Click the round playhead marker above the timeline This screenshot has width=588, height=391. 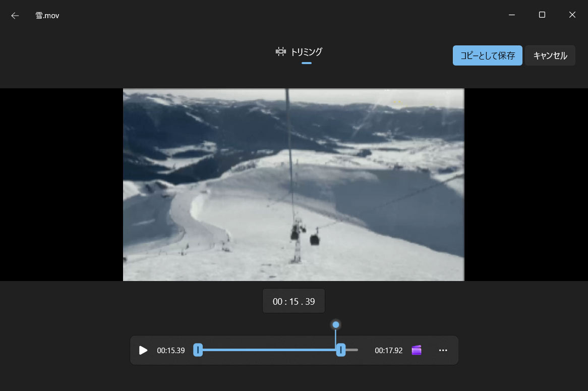(336, 324)
